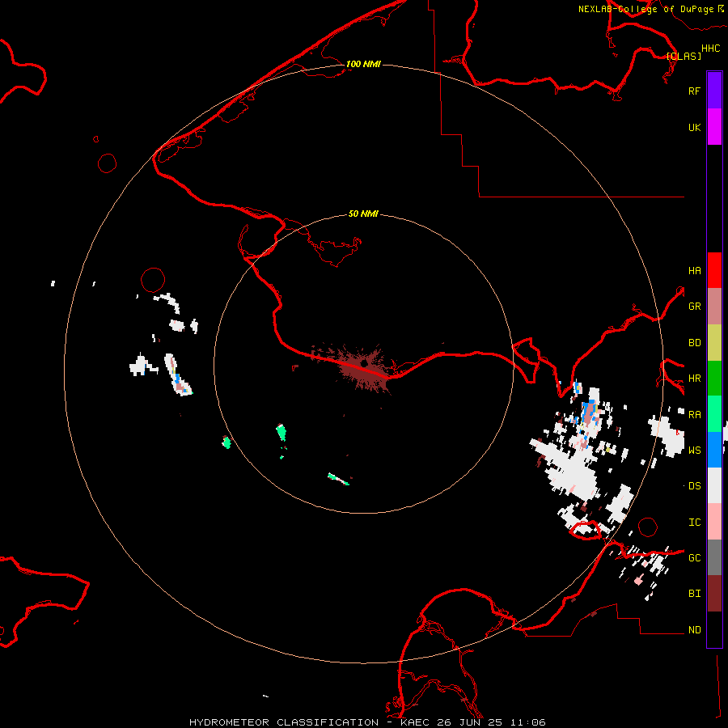Click the GR graupel color swatch
Viewport: 728px width, 728px height.
(x=714, y=307)
